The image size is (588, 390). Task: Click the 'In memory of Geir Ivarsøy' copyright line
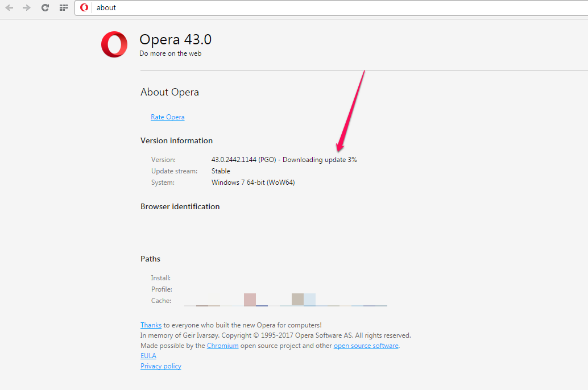click(276, 335)
